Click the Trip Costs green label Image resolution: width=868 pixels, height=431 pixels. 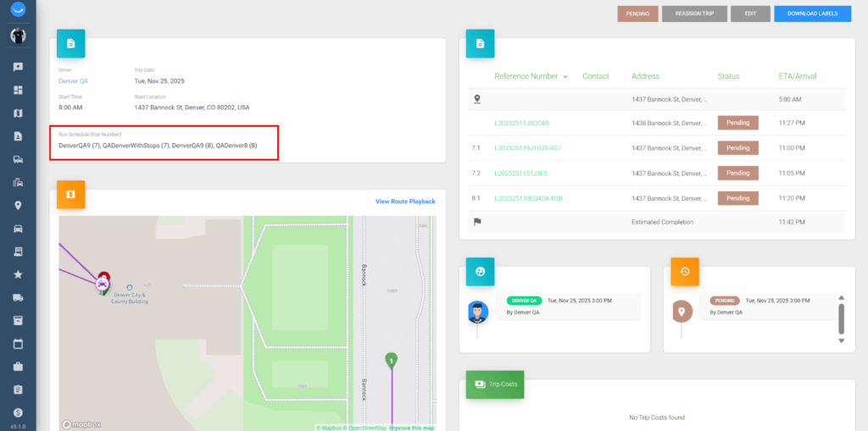coord(495,384)
